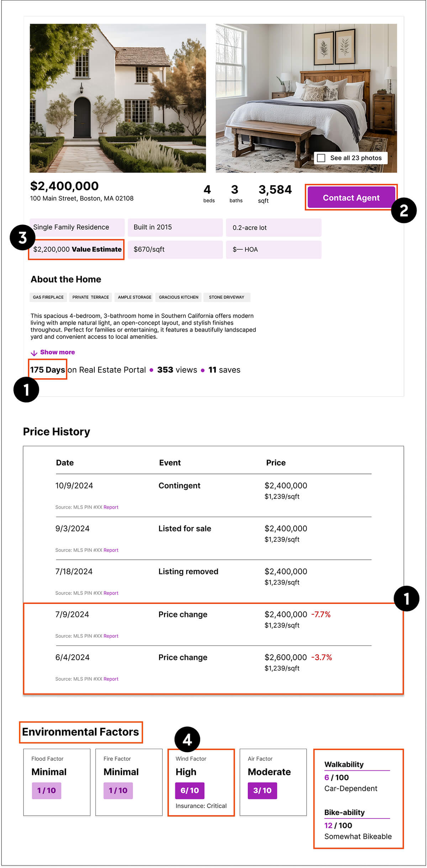Select the GAS FIREPLACE feature tag
Screen dimensions: 427x868
(48, 297)
